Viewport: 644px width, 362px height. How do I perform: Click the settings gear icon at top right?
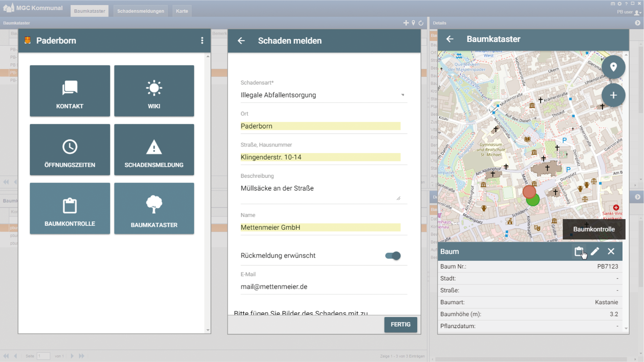(x=619, y=4)
